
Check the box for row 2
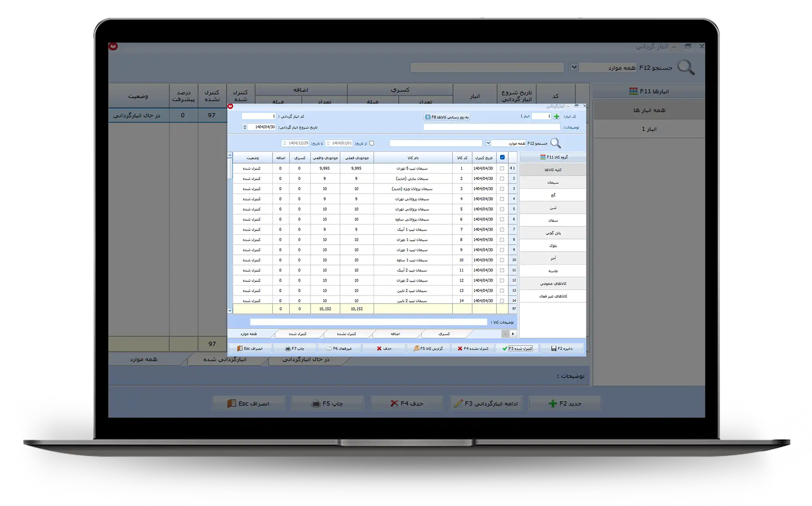click(502, 179)
